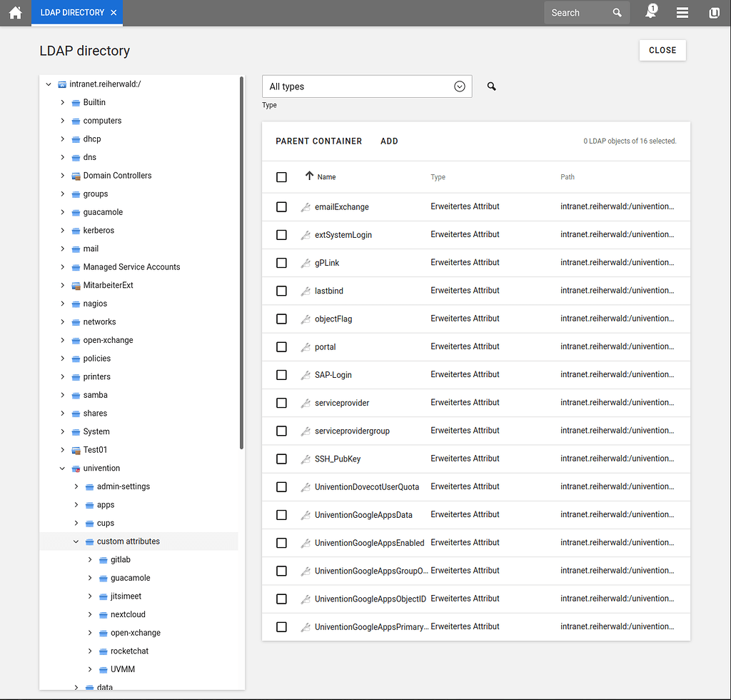Image resolution: width=731 pixels, height=700 pixels.
Task: Toggle the select-all header checkbox
Action: (281, 177)
